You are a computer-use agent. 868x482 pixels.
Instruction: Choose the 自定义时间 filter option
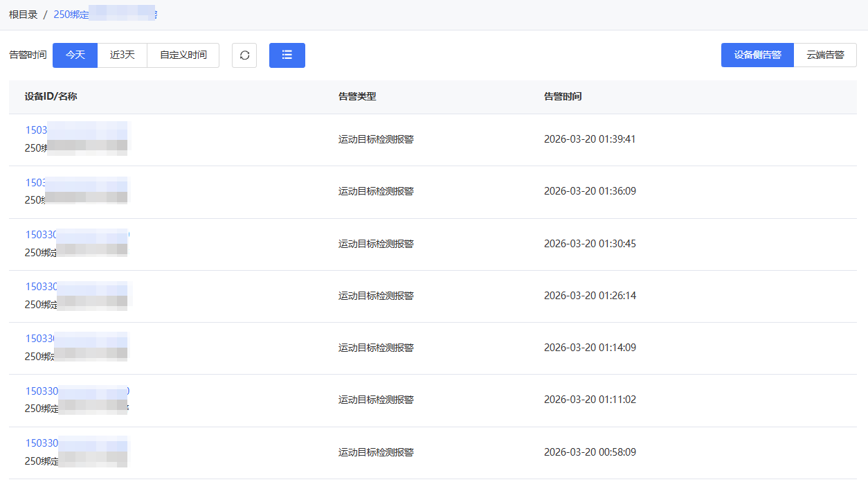[183, 55]
